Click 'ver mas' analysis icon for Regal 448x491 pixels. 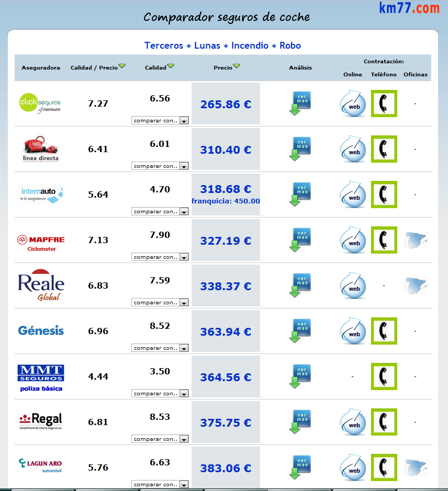coord(300,421)
